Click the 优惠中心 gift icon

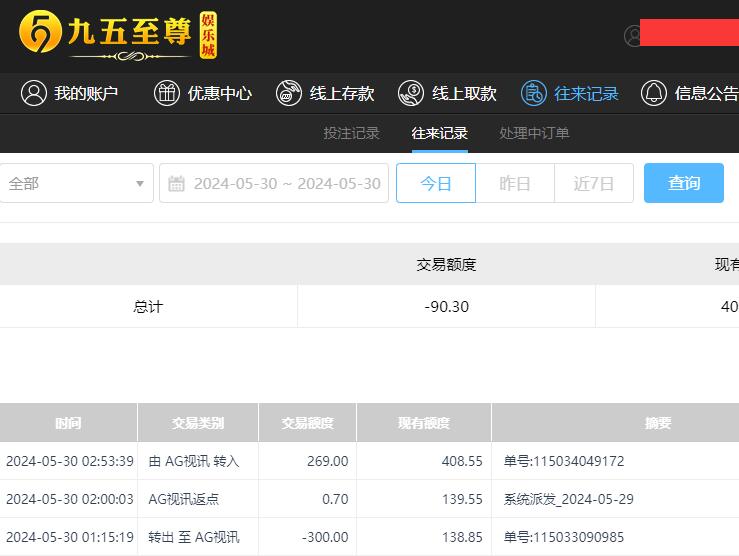tap(167, 93)
